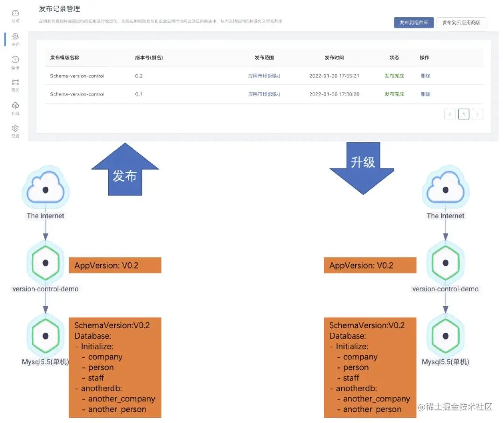The height and width of the screenshot is (423, 504).
Task: Open 应用市场(团队) link for version 0.1
Action: click(264, 94)
